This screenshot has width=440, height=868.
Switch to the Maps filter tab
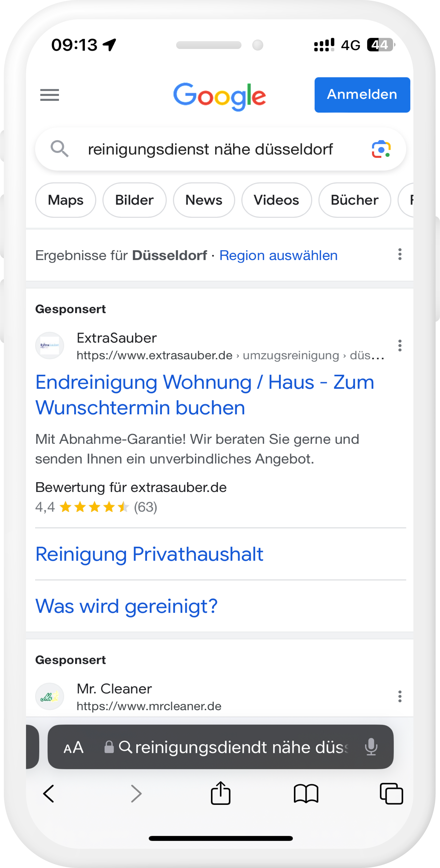[66, 200]
